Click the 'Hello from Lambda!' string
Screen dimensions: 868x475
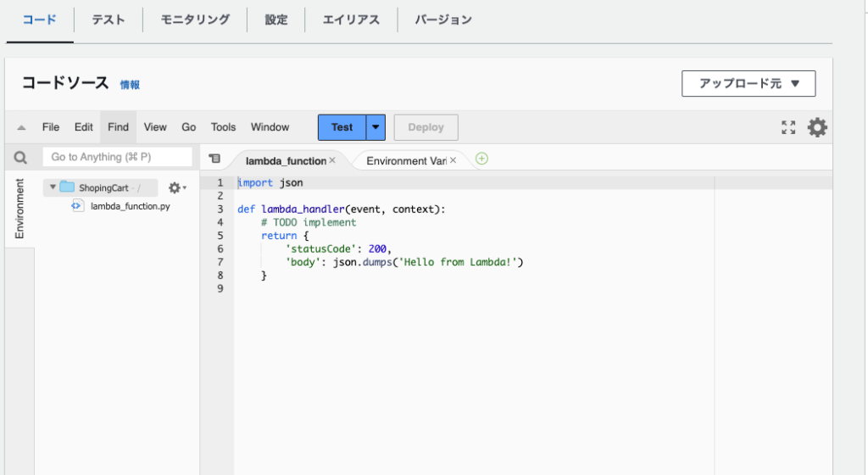coord(459,262)
